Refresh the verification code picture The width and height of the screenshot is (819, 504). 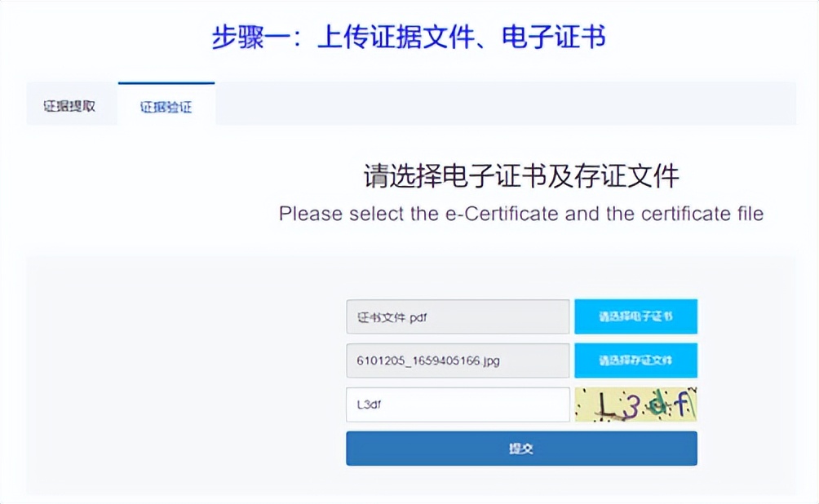636,405
